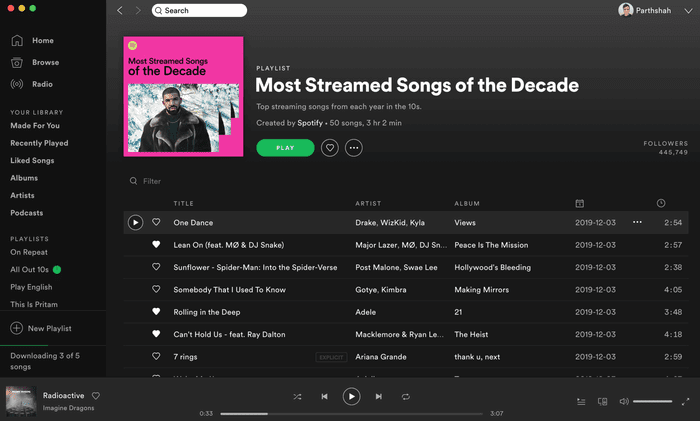
Task: Click the search field
Action: tap(199, 10)
